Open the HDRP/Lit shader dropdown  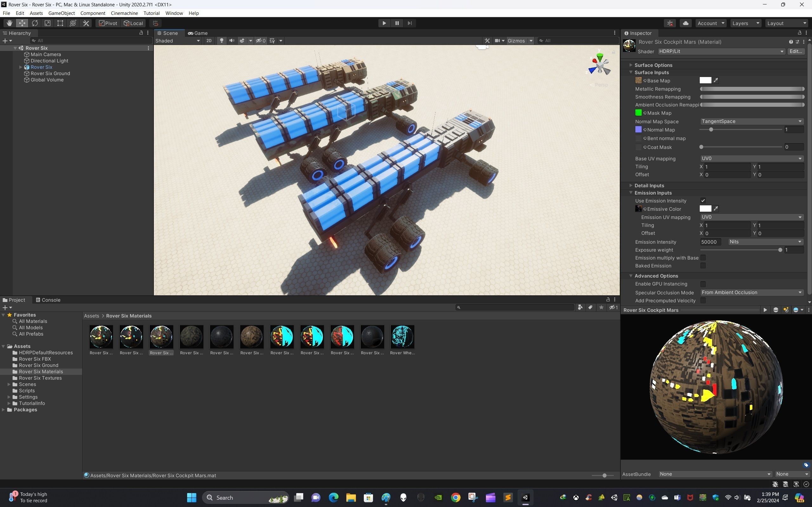[721, 51]
